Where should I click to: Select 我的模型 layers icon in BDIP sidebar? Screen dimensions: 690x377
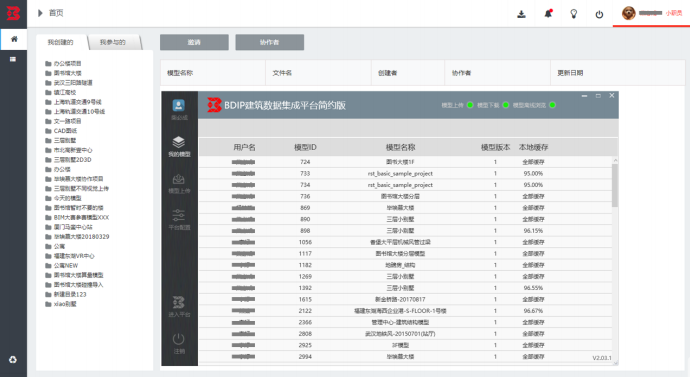pos(179,143)
